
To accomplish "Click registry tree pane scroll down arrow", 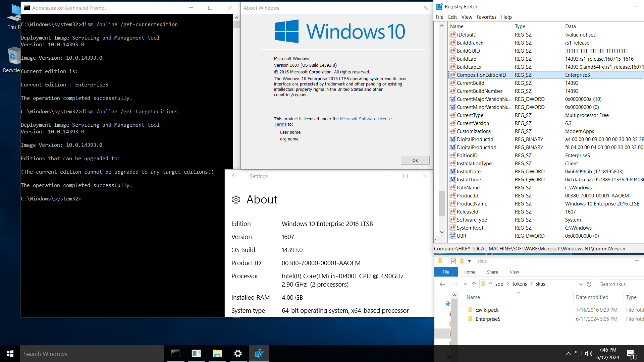I will pos(442,232).
